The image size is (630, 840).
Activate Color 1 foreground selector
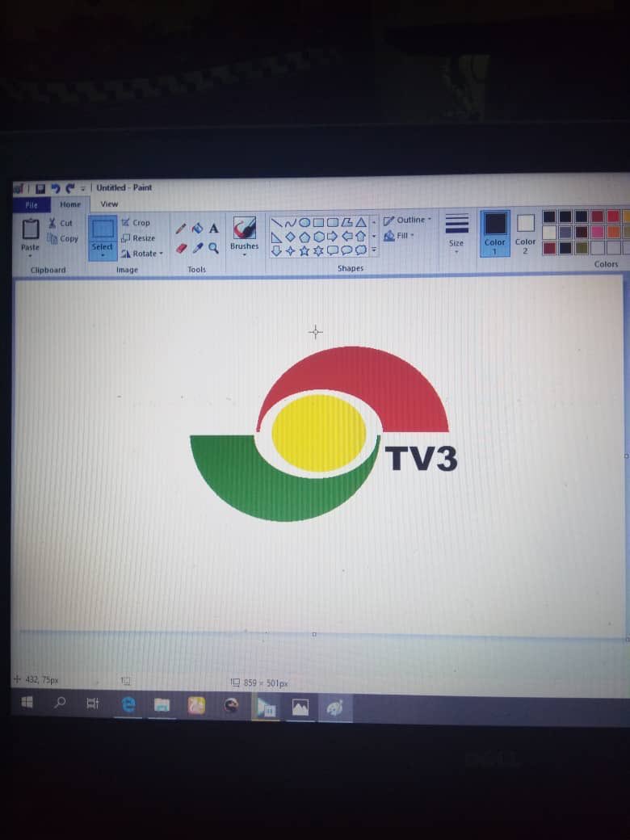(x=494, y=233)
